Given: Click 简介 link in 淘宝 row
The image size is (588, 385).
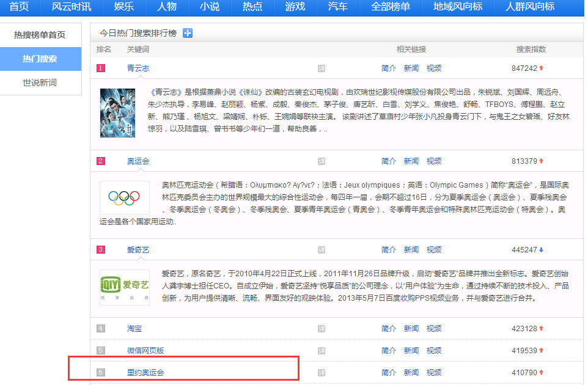Looking at the screenshot, I should tap(389, 329).
